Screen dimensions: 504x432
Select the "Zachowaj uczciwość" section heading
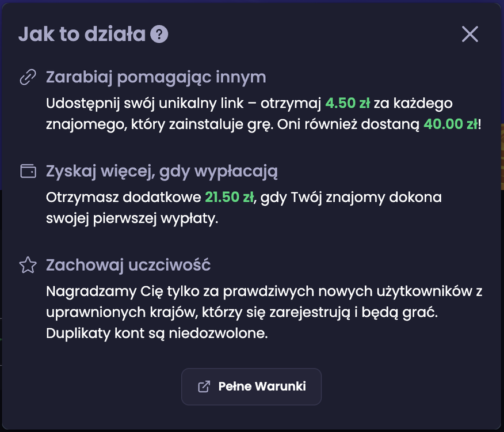128,264
